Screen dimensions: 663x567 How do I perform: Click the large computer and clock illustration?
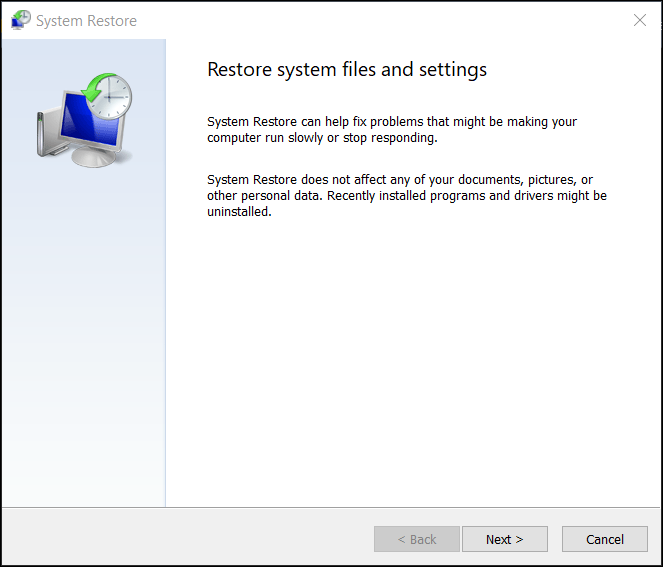[85, 121]
